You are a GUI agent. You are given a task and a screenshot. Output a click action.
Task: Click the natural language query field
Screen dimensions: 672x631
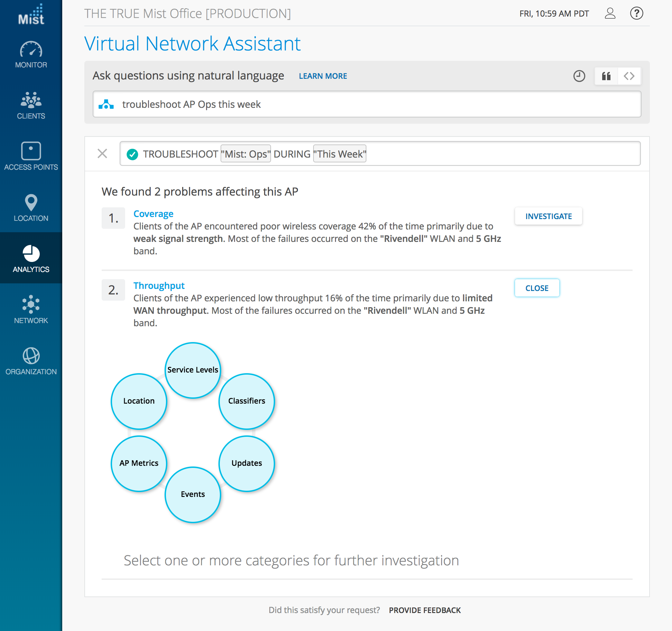(366, 104)
